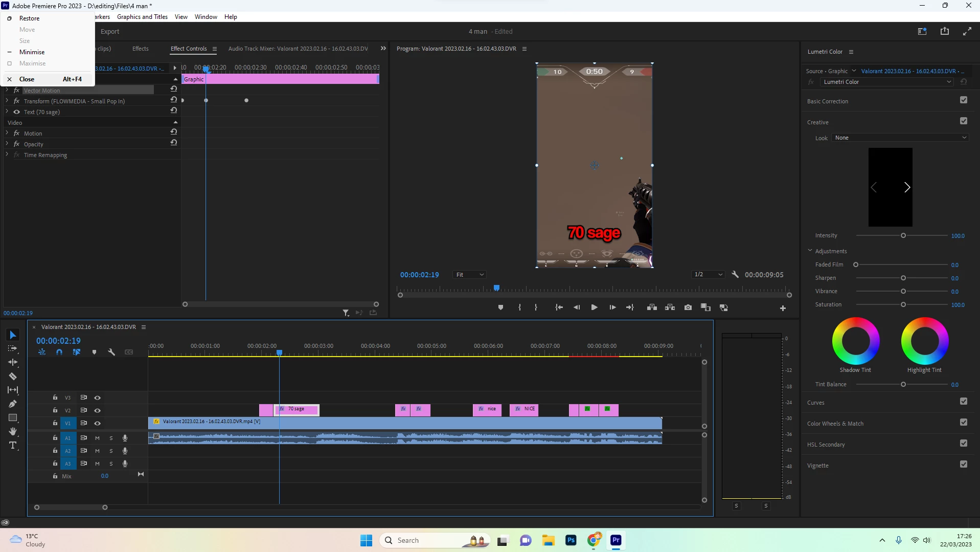Select the Track Select Forward tool
Image resolution: width=980 pixels, height=552 pixels.
(13, 349)
